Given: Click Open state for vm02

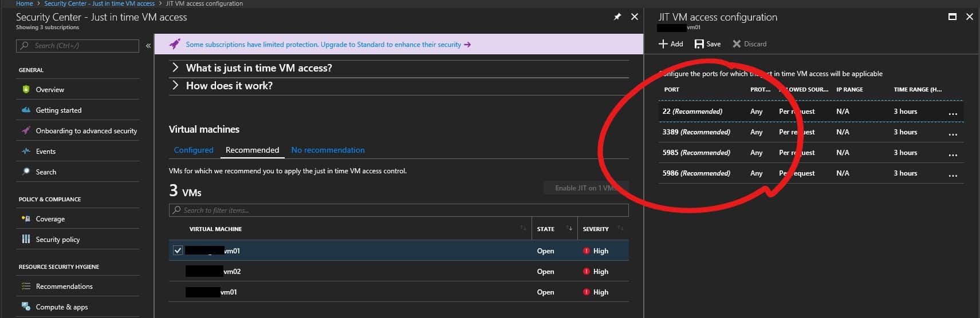Looking at the screenshot, I should (545, 271).
